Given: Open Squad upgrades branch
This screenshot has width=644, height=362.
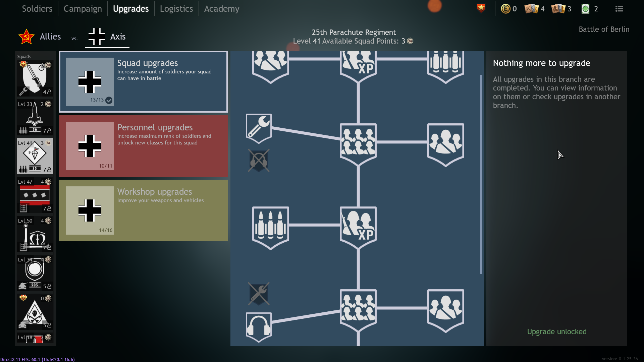Looking at the screenshot, I should pos(143,82).
